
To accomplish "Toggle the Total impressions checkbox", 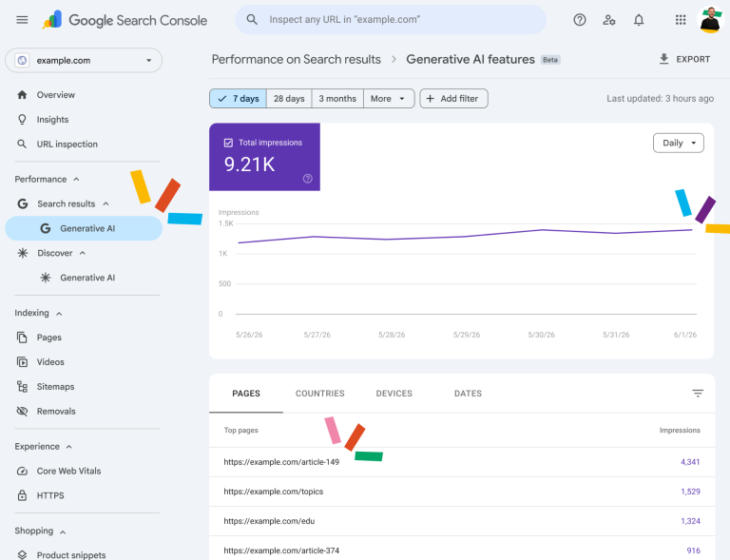I will (x=228, y=143).
